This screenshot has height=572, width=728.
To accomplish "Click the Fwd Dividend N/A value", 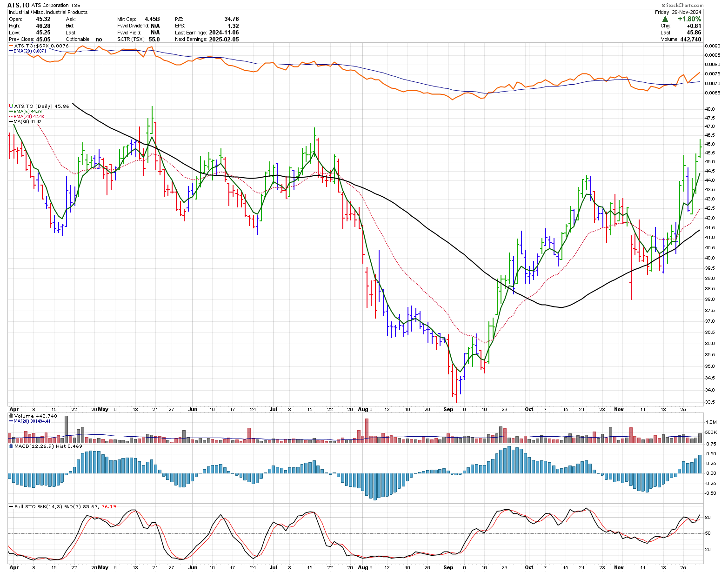I will [155, 26].
